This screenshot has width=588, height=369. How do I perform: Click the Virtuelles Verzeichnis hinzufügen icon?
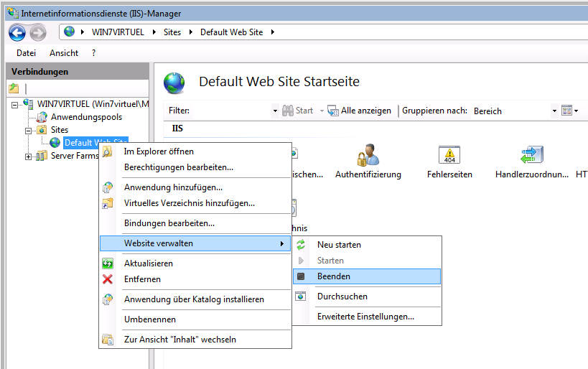108,203
